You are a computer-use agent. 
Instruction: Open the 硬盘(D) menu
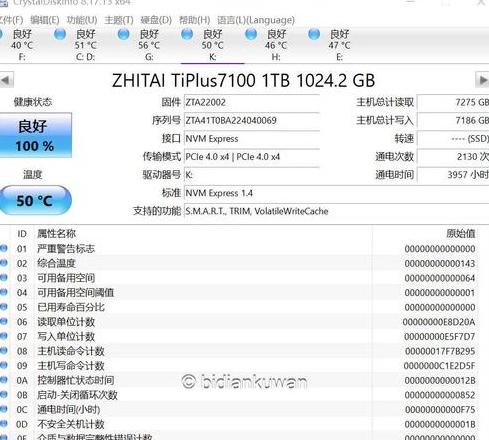156,20
